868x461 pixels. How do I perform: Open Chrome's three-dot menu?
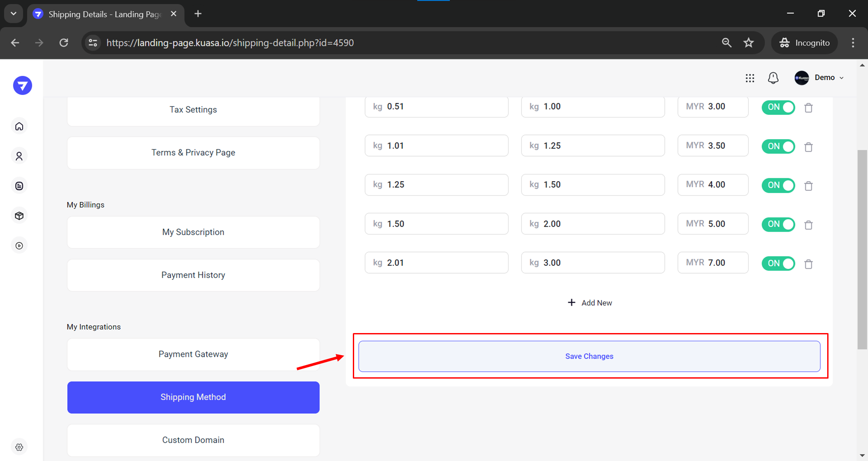click(x=853, y=43)
